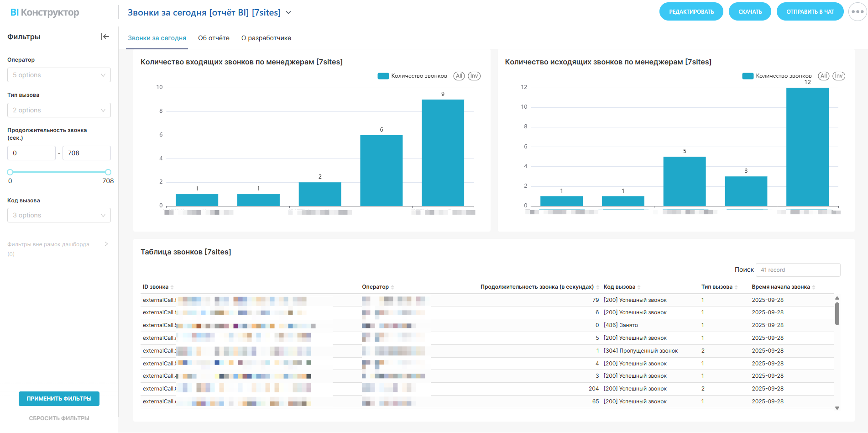Toggle All series in outgoing calls chart

click(823, 76)
